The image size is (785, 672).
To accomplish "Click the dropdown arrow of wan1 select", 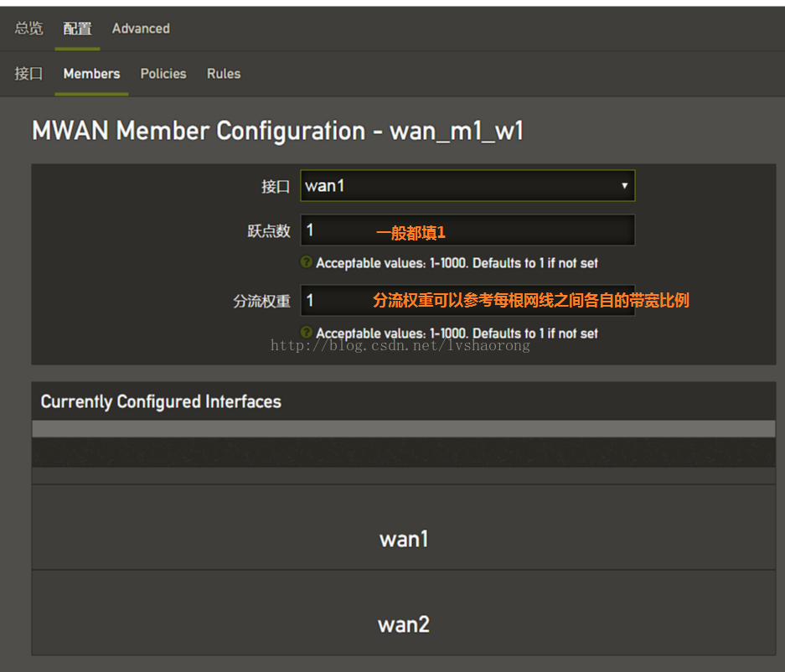I will 624,186.
